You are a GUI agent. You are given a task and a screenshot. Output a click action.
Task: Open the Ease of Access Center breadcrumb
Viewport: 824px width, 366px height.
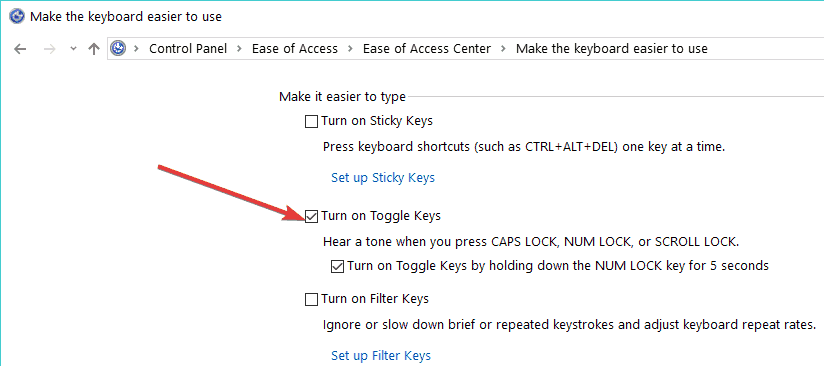[x=427, y=49]
